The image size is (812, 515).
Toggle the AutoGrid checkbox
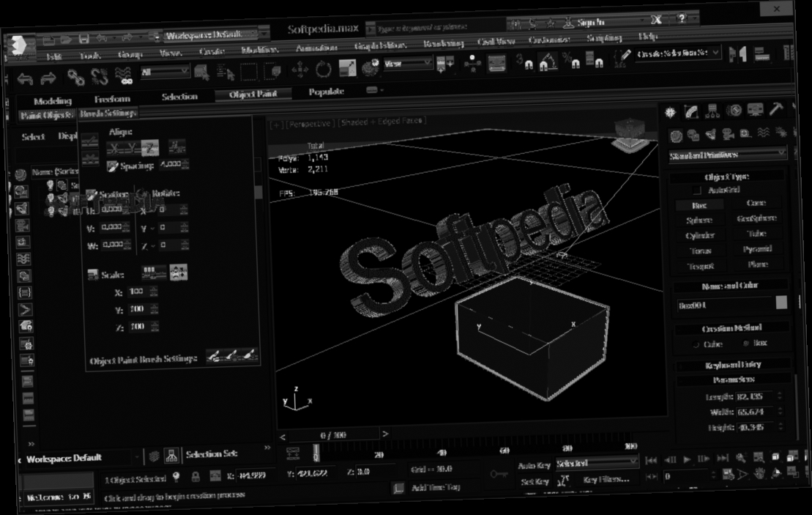697,190
